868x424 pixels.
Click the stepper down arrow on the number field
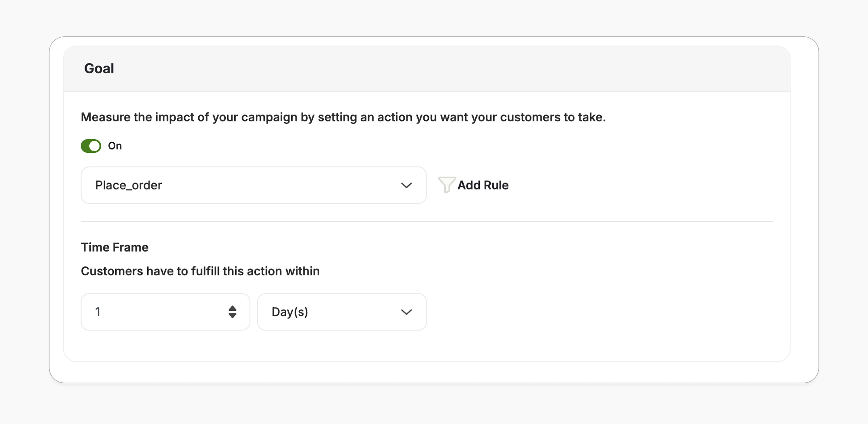[x=233, y=316]
